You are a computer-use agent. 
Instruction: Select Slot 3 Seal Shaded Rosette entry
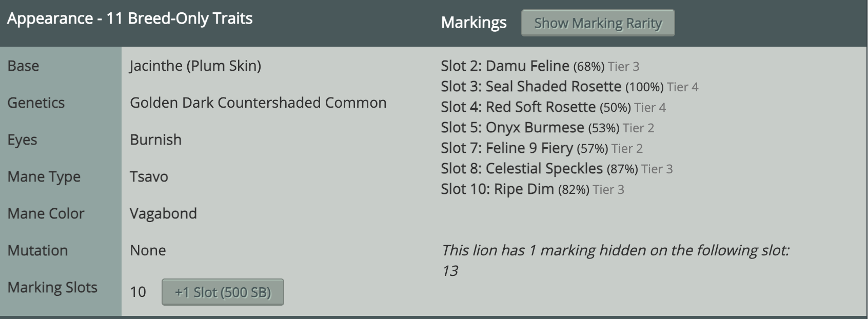click(x=569, y=87)
